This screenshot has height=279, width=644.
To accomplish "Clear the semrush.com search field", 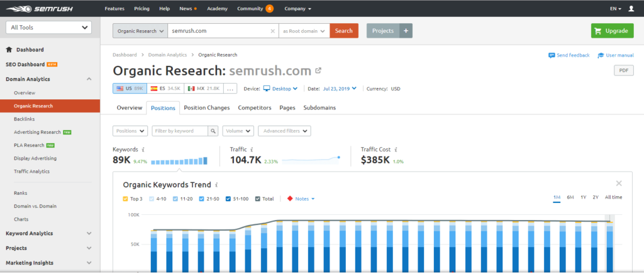I will 273,31.
